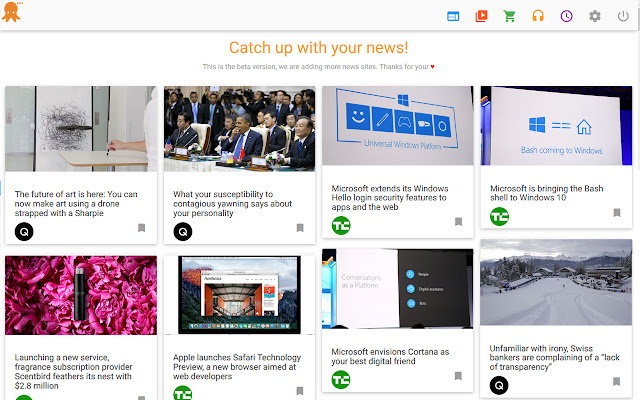
Task: Read 'What your susceptibility to contagious yawning' headline
Action: 233,204
